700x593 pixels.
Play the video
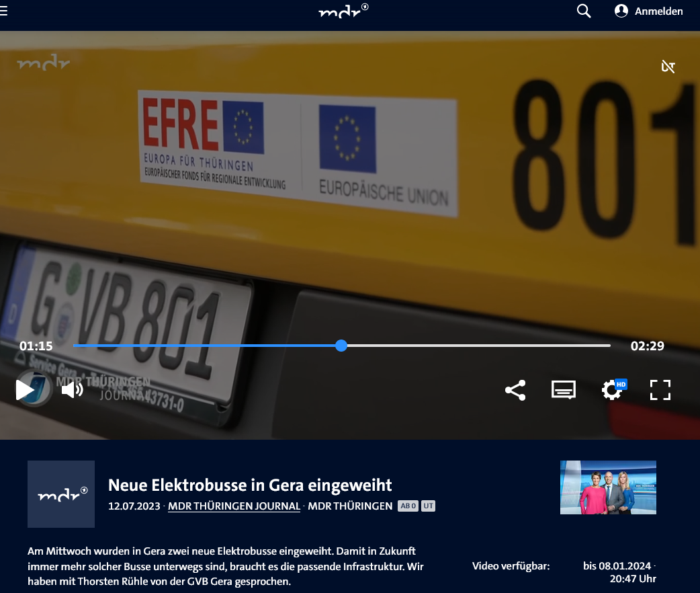(x=25, y=390)
